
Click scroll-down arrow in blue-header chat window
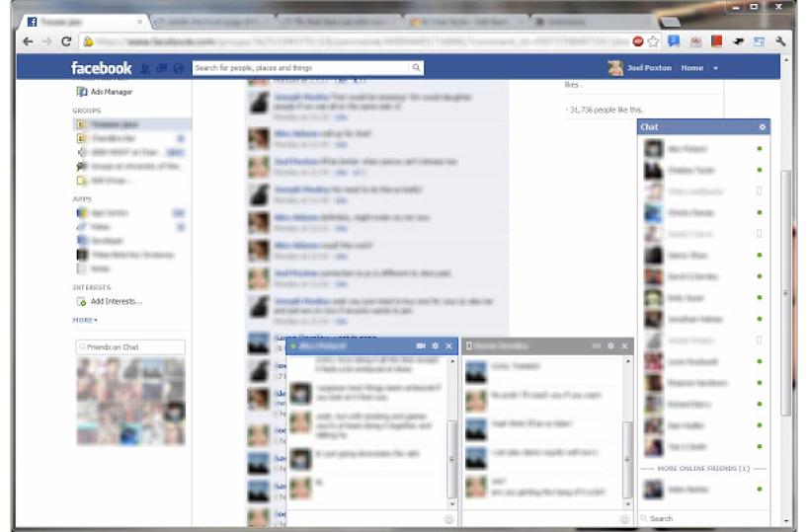(x=452, y=503)
